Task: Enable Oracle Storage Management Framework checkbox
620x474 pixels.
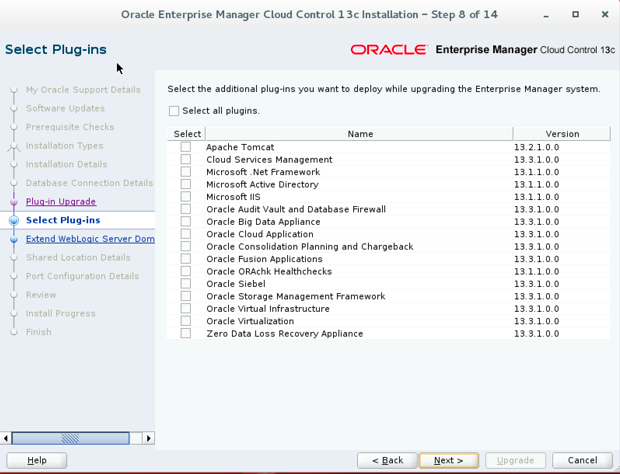Action: point(185,296)
